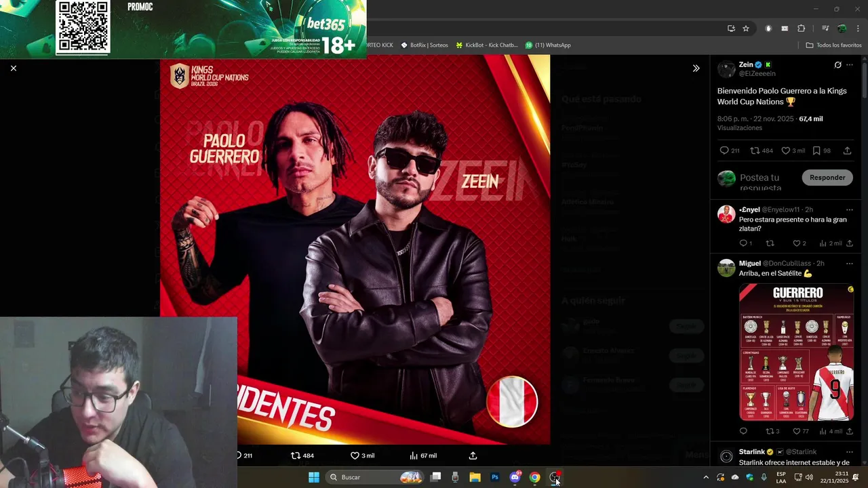Open the (11) WhatsApp bookmark
Screen dimensions: 868x488
tap(548, 45)
